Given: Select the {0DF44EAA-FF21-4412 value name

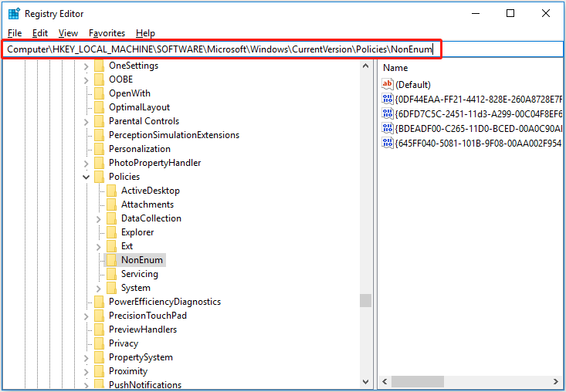Looking at the screenshot, I should tap(479, 100).
